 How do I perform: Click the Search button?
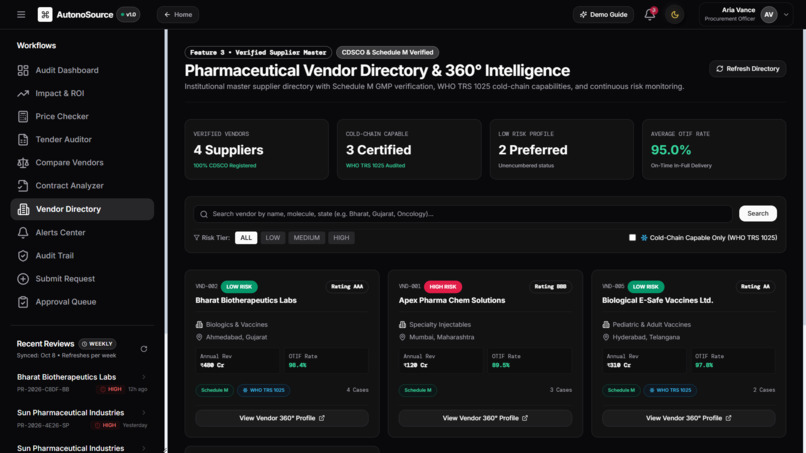[x=758, y=213]
